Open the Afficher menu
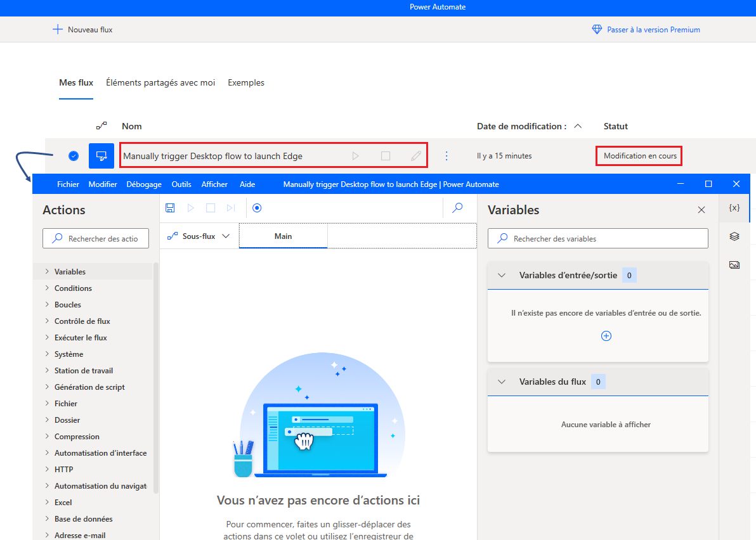Screen dimensions: 756x540 214,184
